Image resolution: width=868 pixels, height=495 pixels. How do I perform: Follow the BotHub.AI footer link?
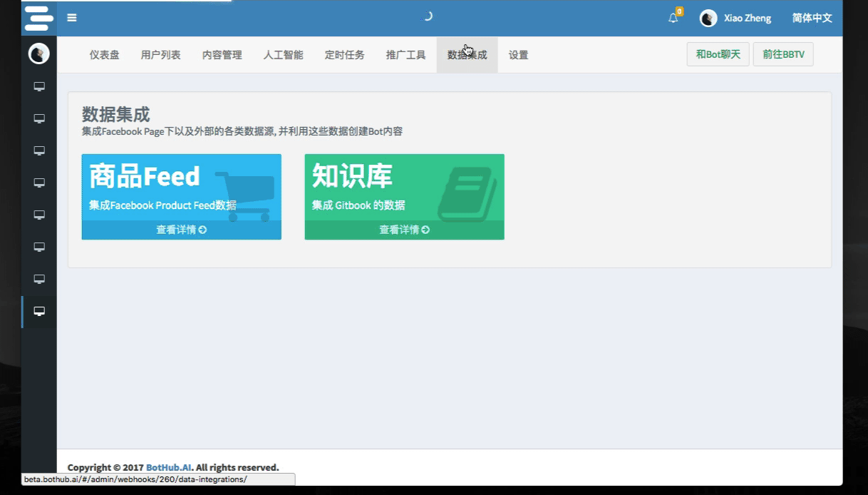[x=168, y=468]
